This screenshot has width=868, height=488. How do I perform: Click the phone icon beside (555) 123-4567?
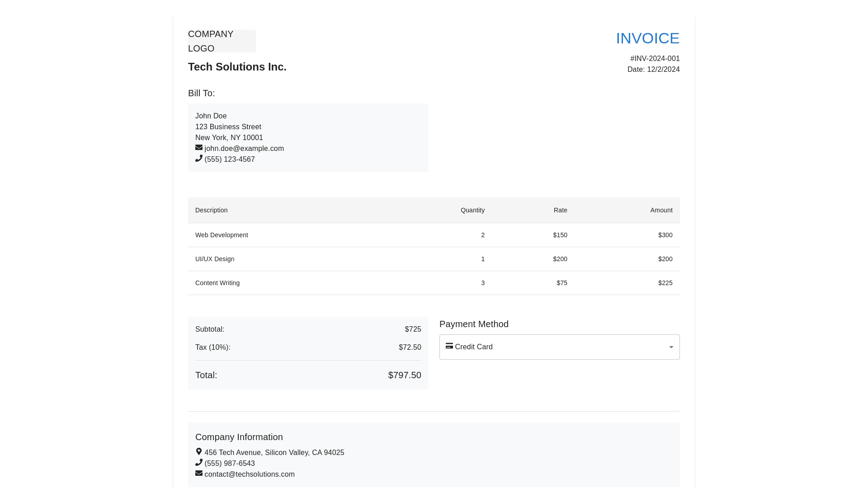point(199,159)
